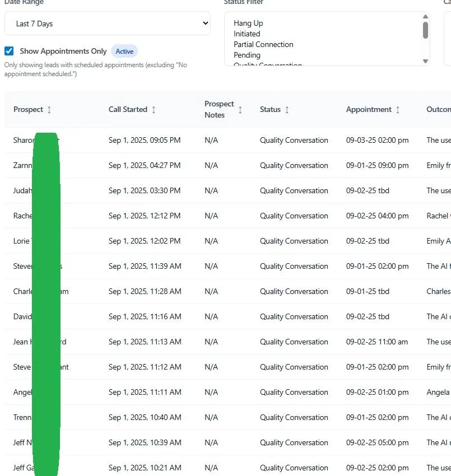Click status filter scroll down arrow
The image size is (451, 476).
425,61
